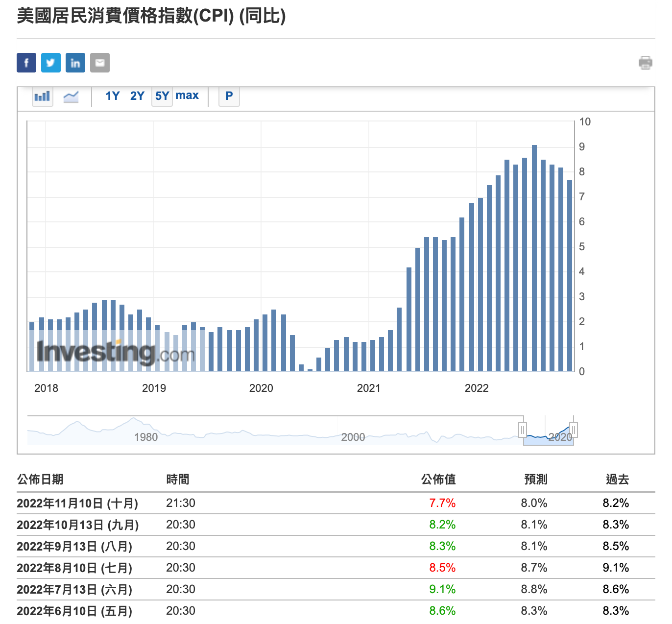Click the right handle of the range navigator
This screenshot has height=624, width=672.
574,430
